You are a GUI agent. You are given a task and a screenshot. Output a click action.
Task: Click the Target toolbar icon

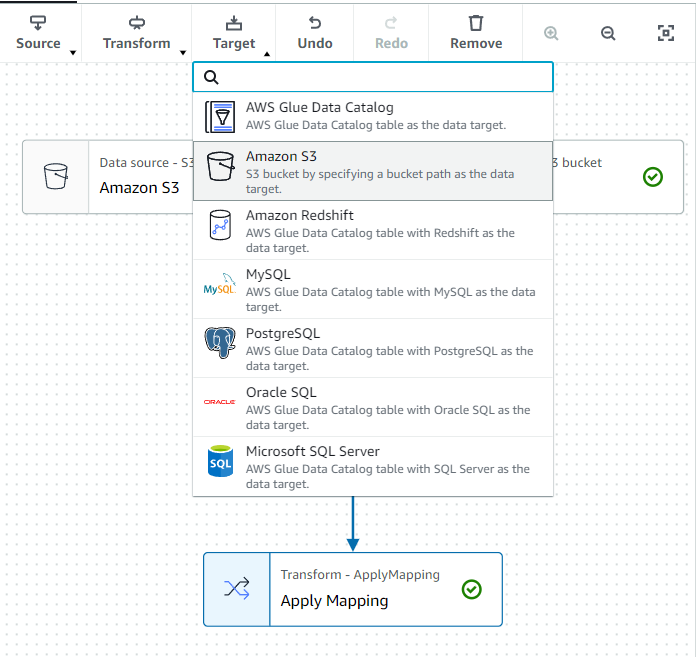click(234, 23)
